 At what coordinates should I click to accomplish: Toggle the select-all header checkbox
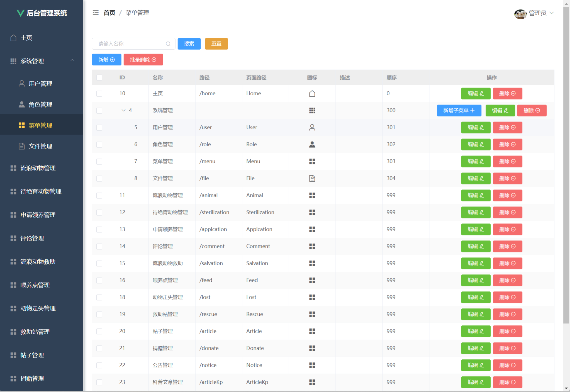coord(99,77)
